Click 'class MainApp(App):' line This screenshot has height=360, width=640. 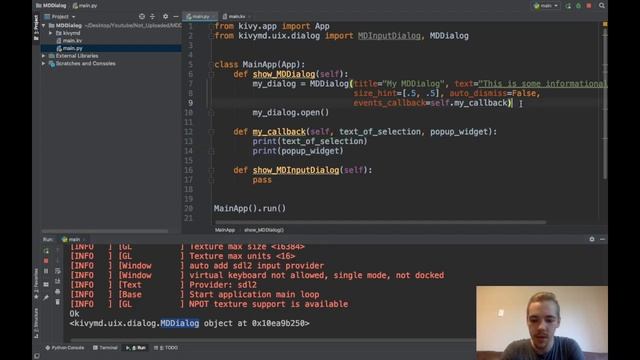tap(260, 64)
